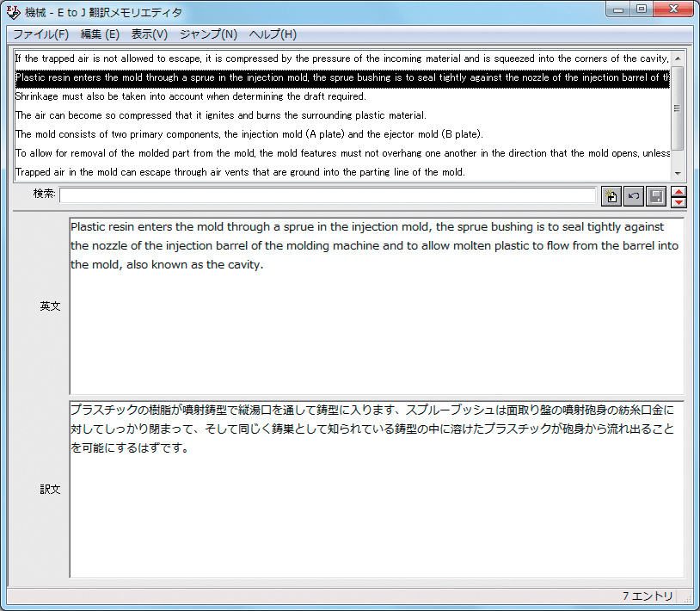700x611 pixels.
Task: Click in the 検索 search field
Action: point(327,195)
